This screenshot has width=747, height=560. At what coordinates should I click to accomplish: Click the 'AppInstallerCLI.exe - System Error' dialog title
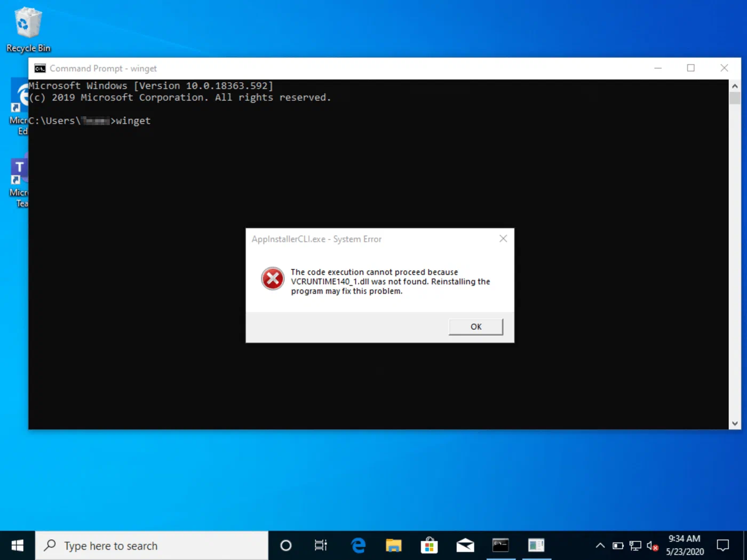coord(316,239)
